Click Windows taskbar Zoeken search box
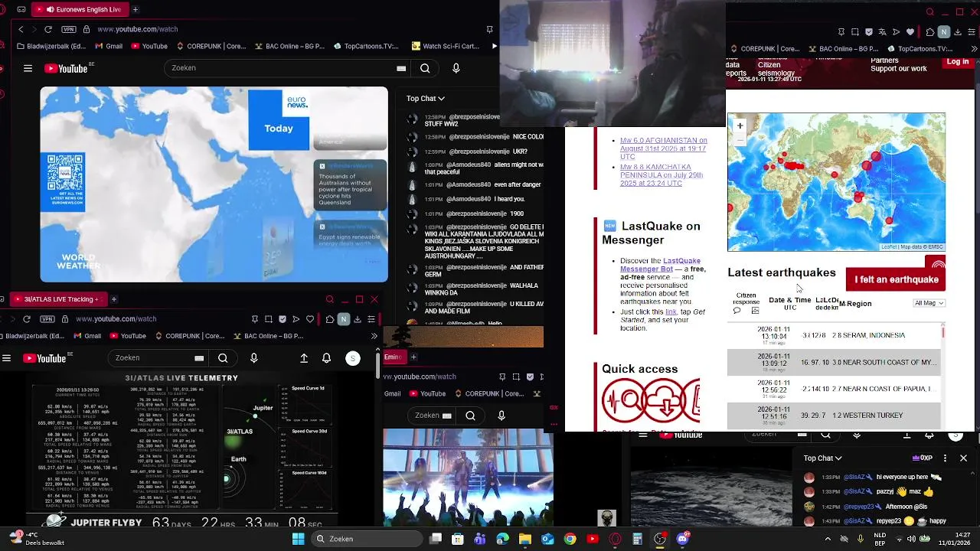The image size is (980, 551). pos(367,539)
